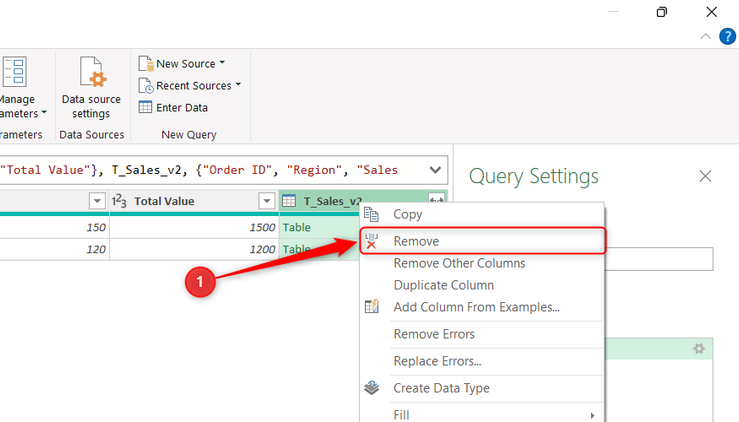Viewport: 739px width, 422px height.
Task: Close the Power Query window
Action: coord(712,12)
